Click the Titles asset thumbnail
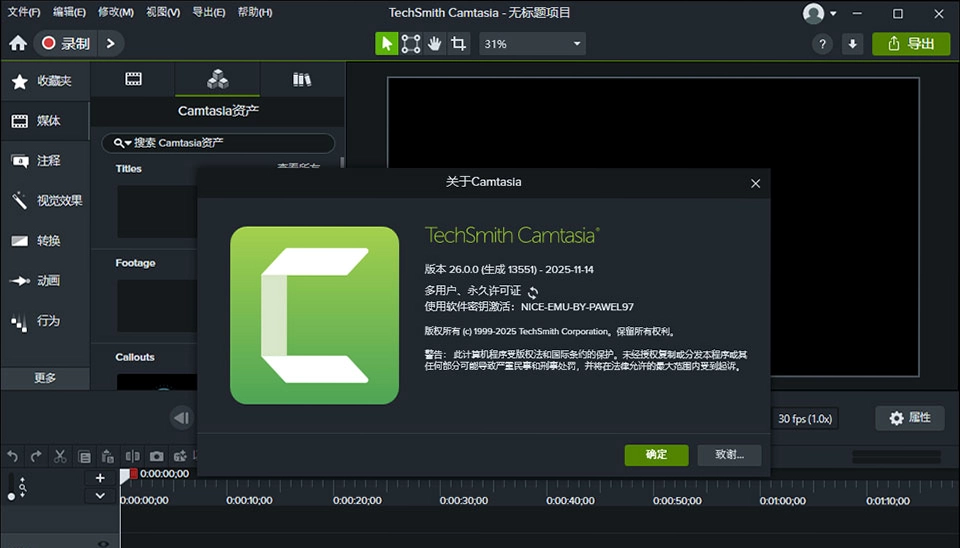 (157, 212)
